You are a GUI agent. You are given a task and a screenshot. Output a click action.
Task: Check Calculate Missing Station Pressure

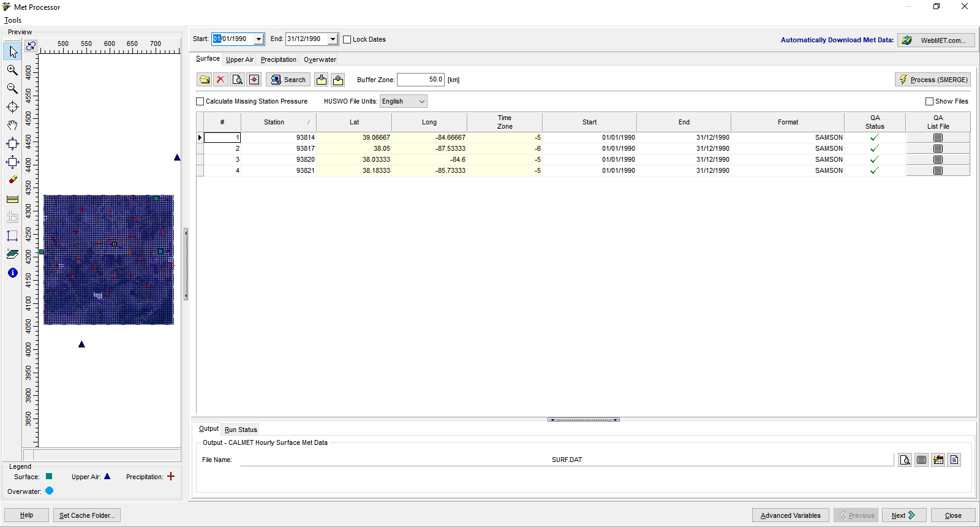200,102
